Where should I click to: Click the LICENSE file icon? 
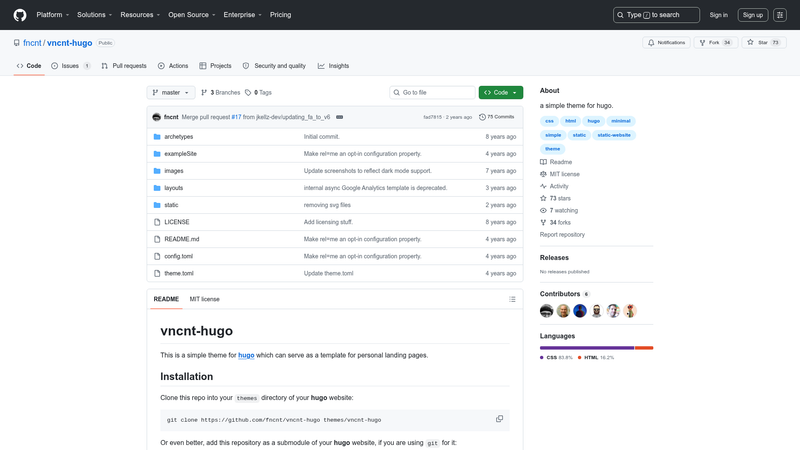click(x=157, y=222)
